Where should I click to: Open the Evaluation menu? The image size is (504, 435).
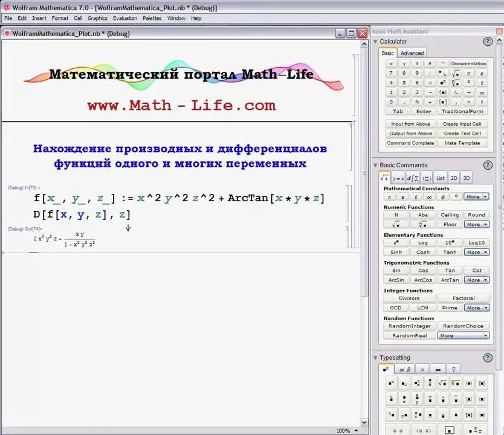125,18
